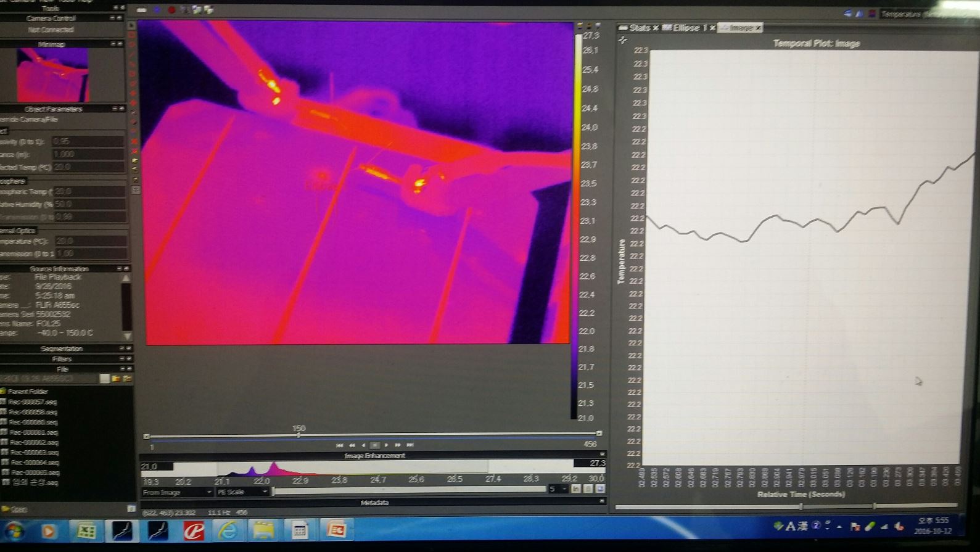Open Rec-000060.seq in the file list

click(33, 422)
